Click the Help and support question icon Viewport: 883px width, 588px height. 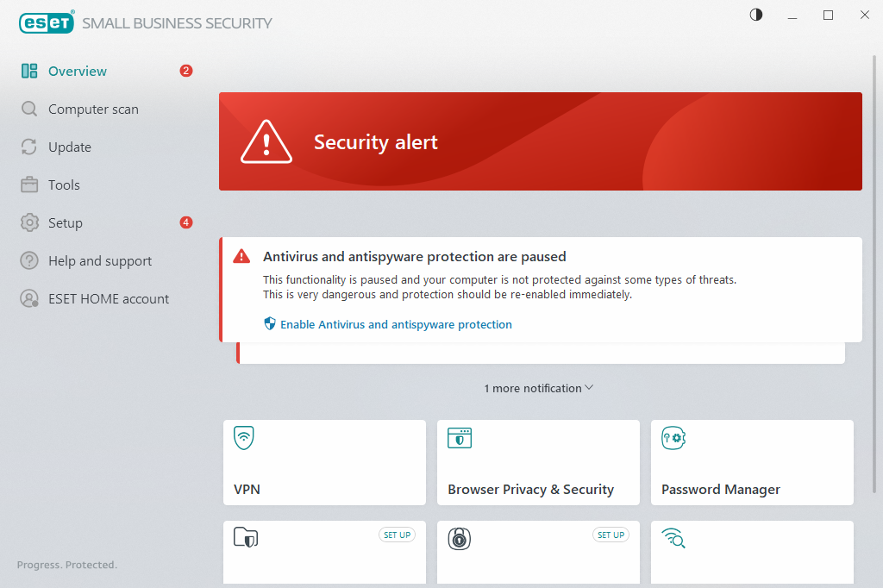[29, 261]
